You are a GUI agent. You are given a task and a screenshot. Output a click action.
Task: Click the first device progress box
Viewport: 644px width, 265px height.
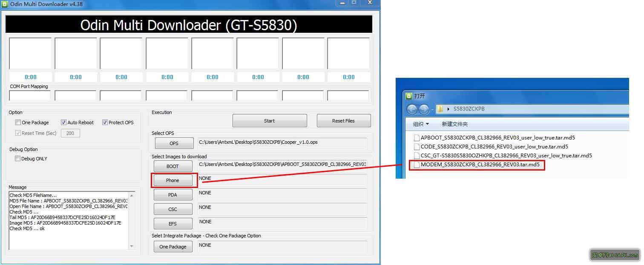[30, 54]
